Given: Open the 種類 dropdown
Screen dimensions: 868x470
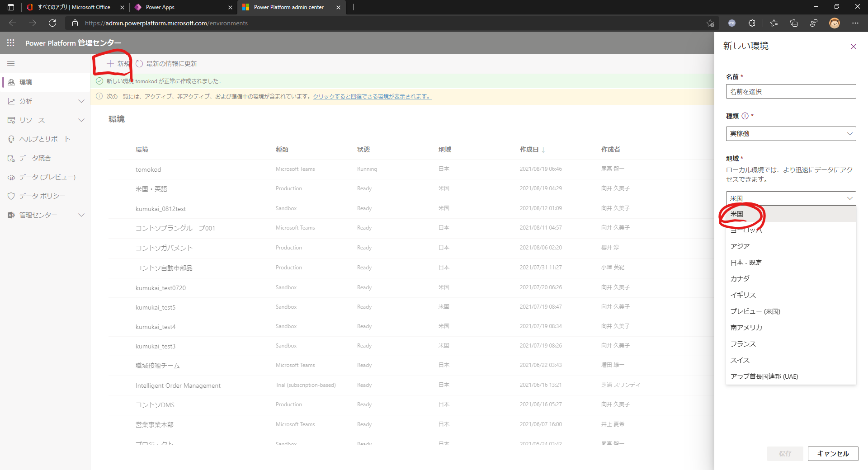Looking at the screenshot, I should click(791, 134).
